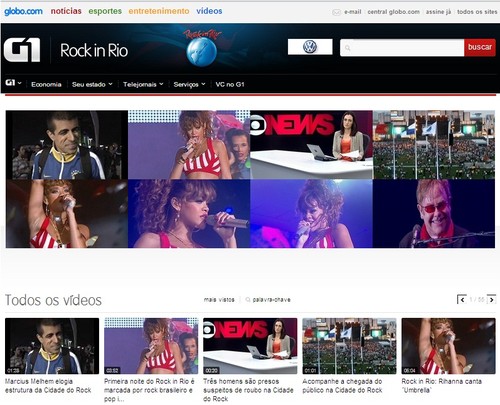Click the red buscar button
This screenshot has height=405, width=500.
[480, 47]
